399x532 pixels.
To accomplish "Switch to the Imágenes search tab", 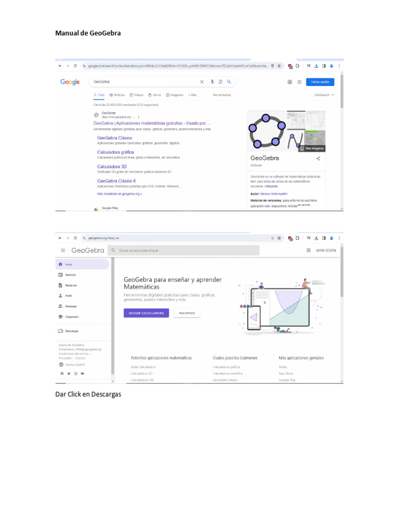I will coord(175,95).
